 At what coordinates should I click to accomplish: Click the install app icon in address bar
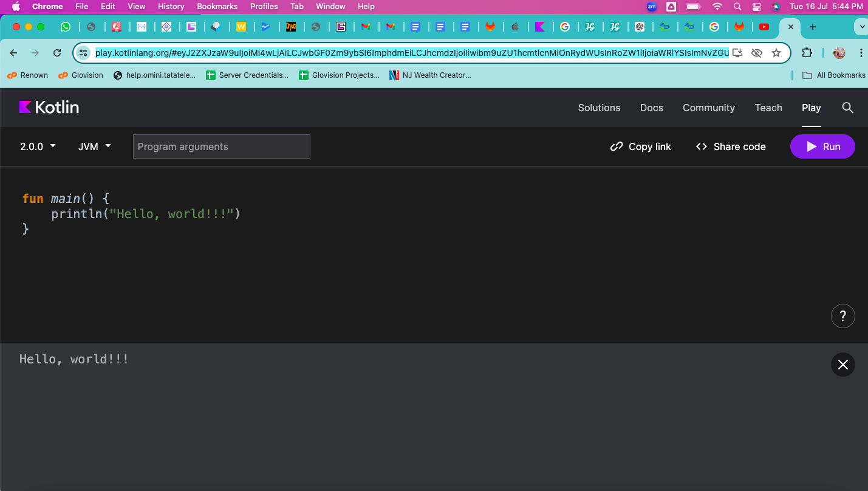point(737,53)
